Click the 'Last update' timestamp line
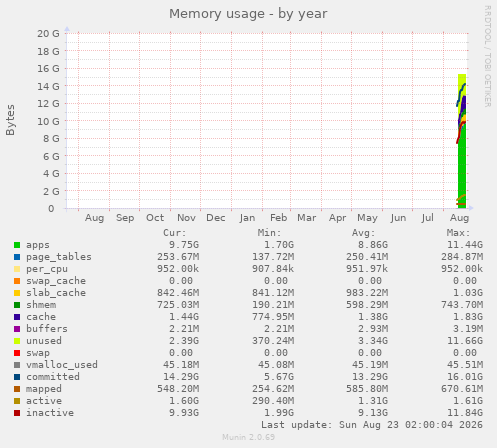The image size is (497, 448). pos(372,425)
